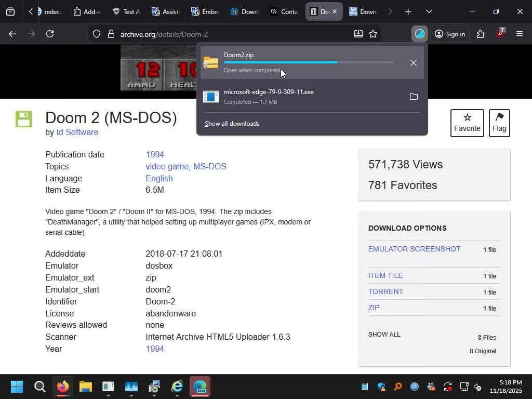Click the '8 Original' file count
The image size is (532, 399).
tap(483, 351)
